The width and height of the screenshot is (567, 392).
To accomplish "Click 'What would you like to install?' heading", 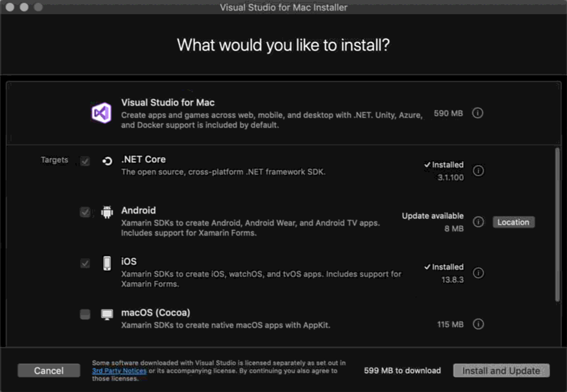I will tap(283, 45).
